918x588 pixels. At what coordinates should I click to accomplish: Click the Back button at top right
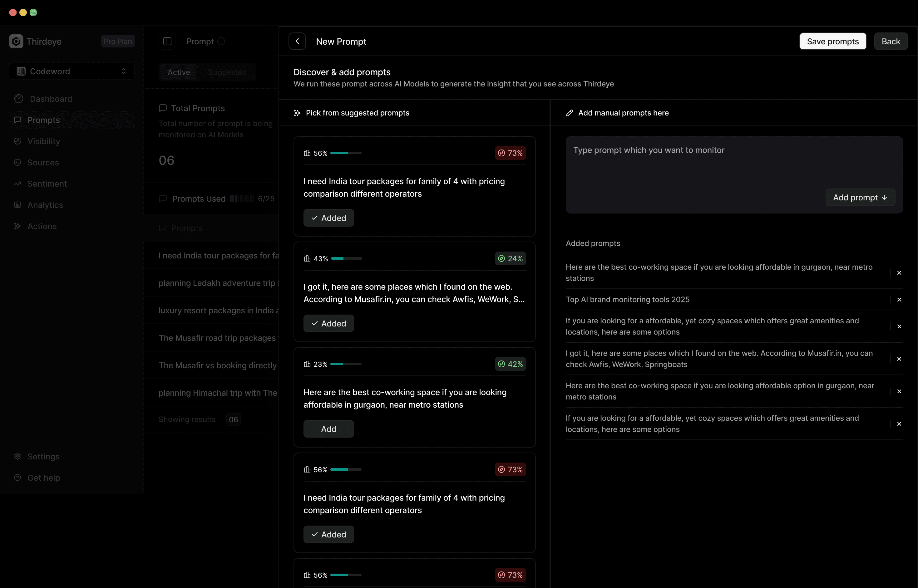(x=891, y=41)
